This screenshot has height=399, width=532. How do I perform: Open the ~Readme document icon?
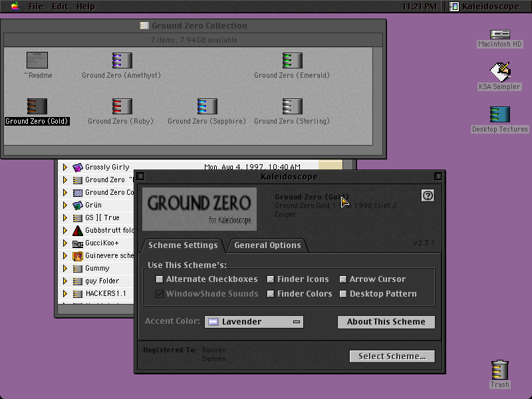37,60
